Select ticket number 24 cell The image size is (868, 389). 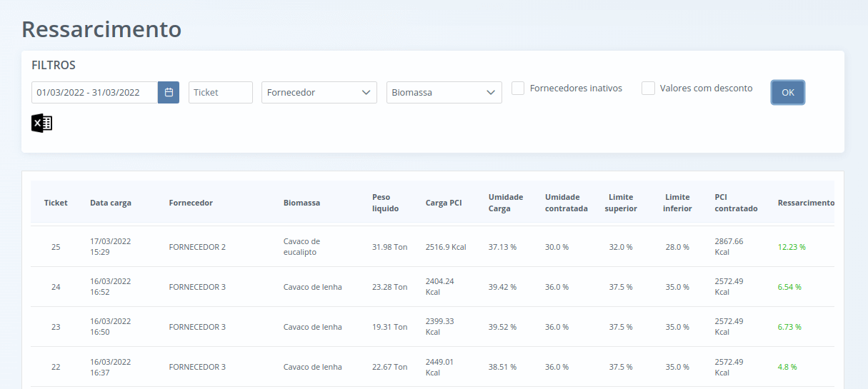point(56,287)
